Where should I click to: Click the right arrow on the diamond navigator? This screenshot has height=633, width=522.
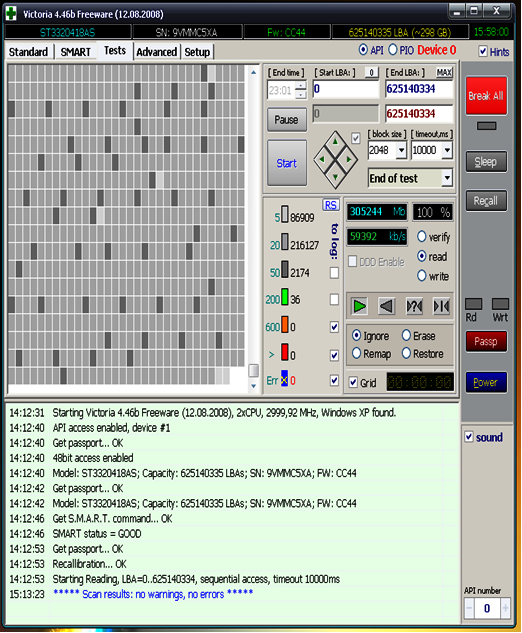pos(349,159)
